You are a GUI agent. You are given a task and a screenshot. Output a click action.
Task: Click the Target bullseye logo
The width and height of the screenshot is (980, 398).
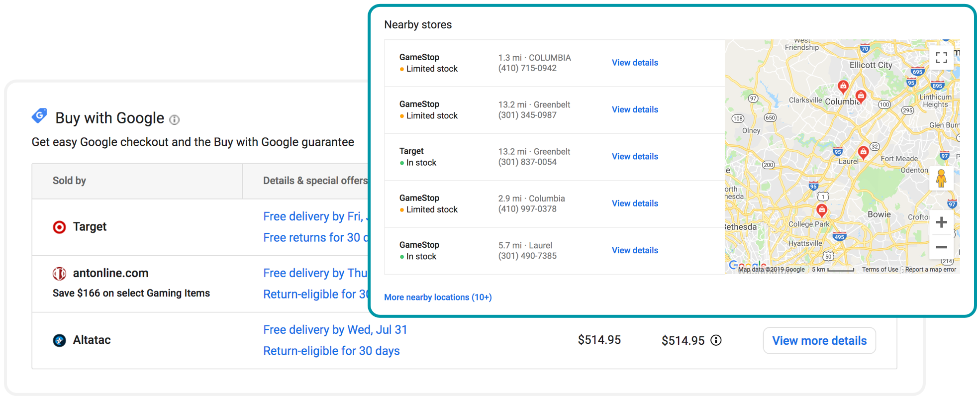[x=59, y=227]
